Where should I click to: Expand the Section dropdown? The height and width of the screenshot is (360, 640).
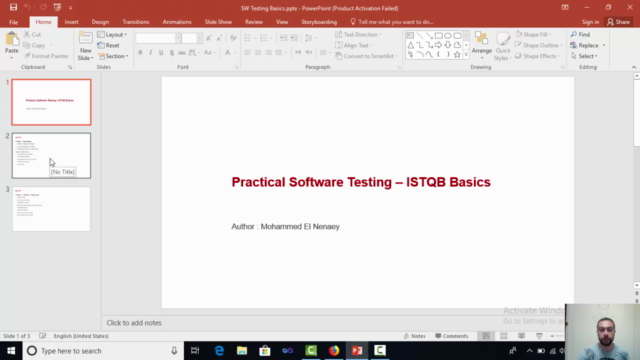(113, 56)
